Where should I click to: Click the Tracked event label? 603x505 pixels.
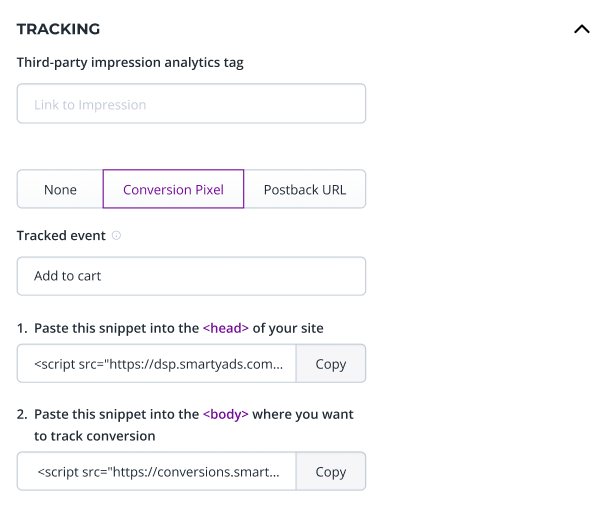click(61, 236)
